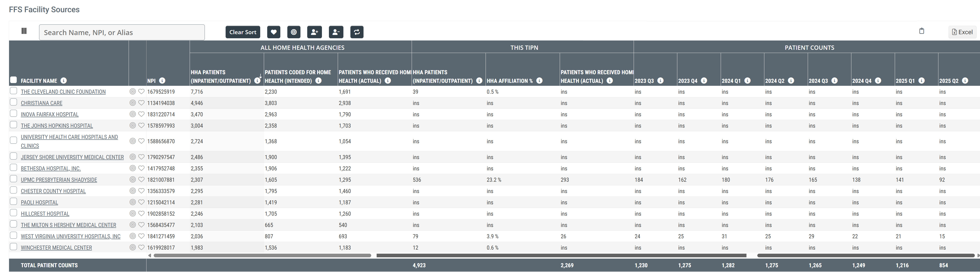Show info for HHA Affiliation % column
The width and height of the screenshot is (980, 272).
pyautogui.click(x=539, y=81)
